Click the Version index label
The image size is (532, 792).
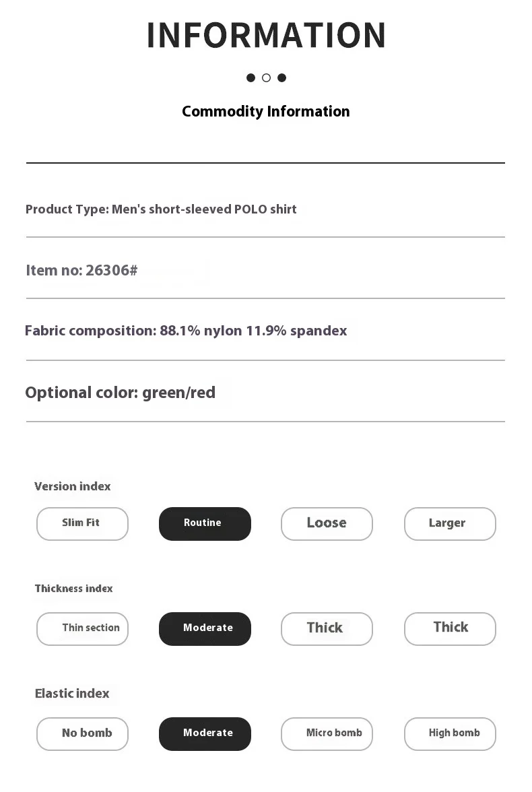tap(73, 486)
